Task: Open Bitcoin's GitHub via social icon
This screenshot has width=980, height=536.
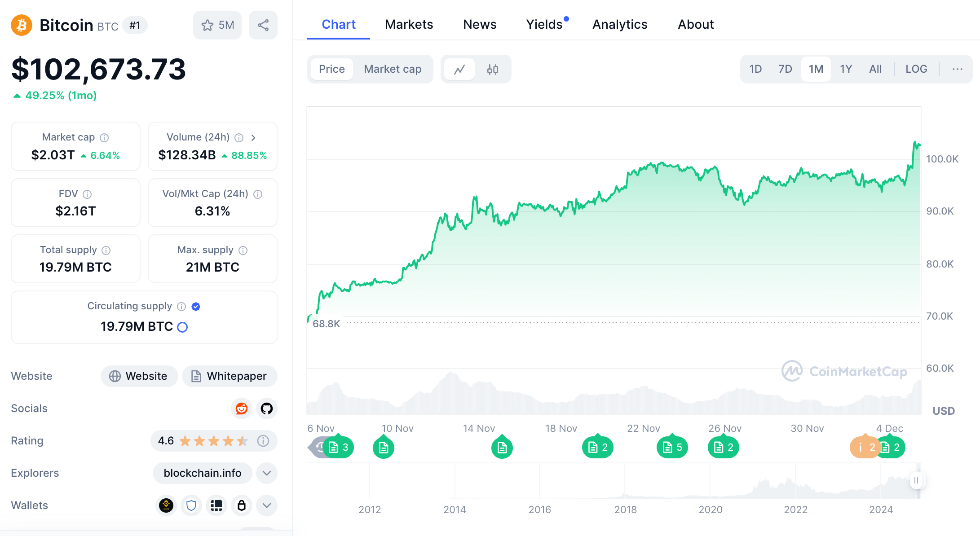Action: (x=266, y=409)
